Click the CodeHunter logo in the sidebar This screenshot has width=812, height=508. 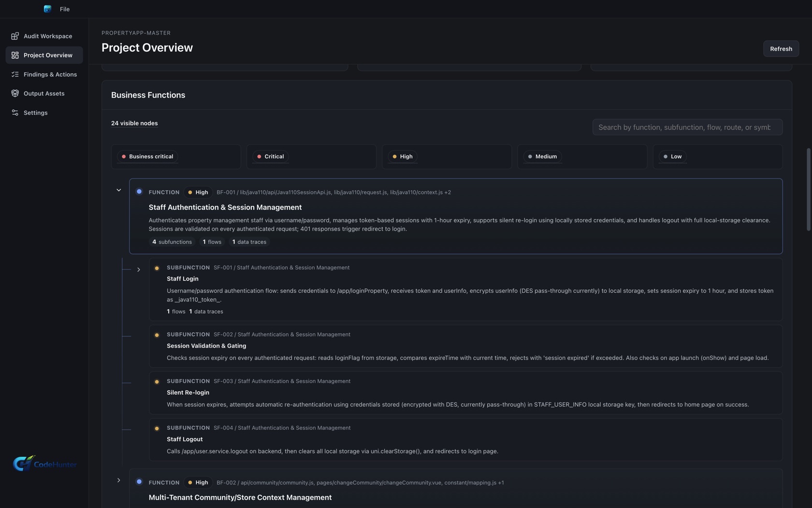pyautogui.click(x=44, y=463)
